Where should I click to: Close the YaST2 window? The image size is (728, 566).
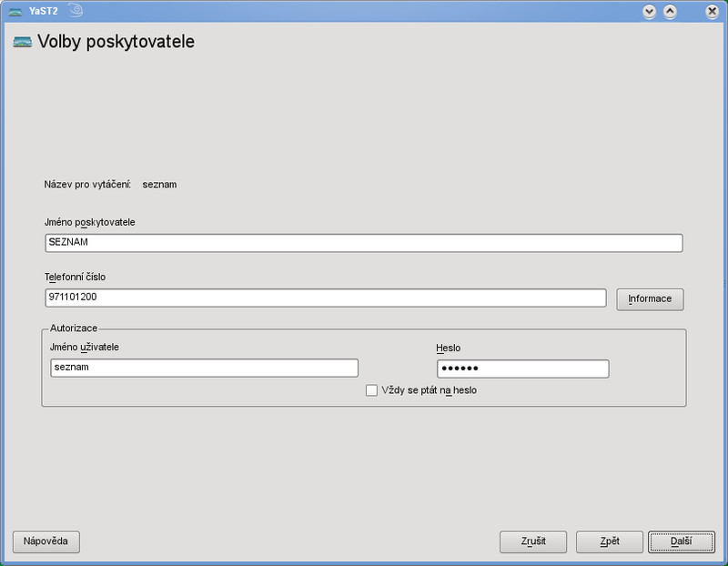click(712, 11)
